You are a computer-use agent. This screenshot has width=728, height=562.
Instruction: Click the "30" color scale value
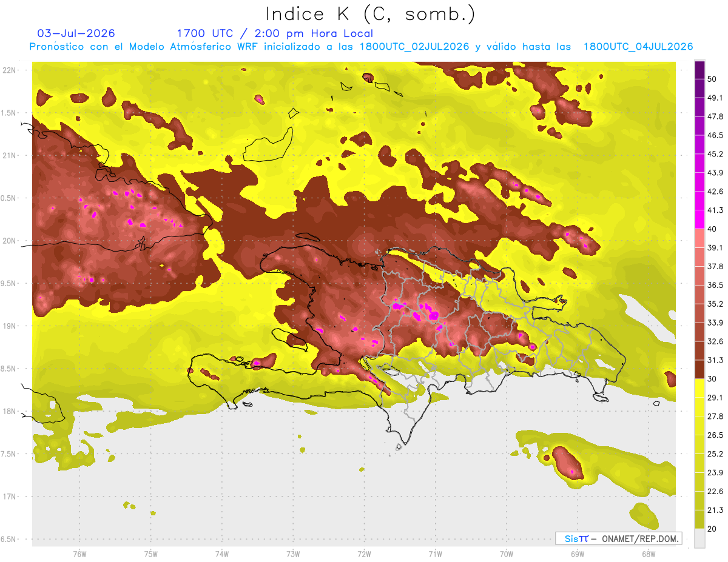point(713,379)
